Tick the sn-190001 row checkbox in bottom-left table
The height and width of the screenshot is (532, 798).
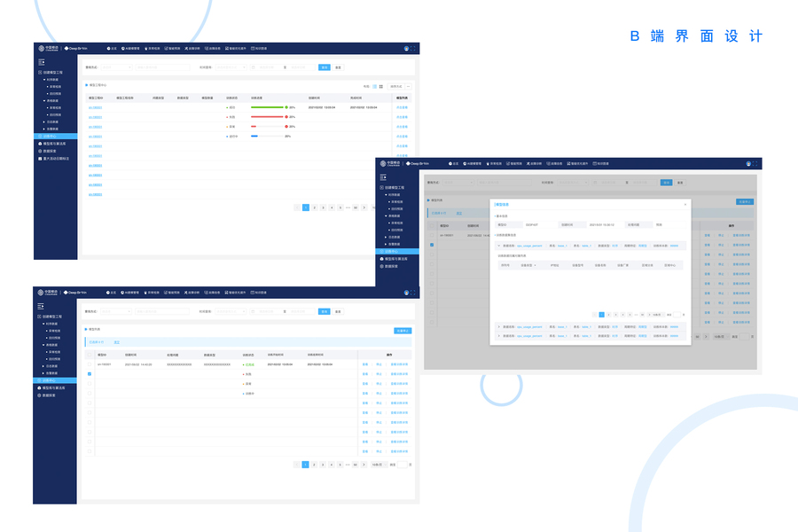click(90, 364)
